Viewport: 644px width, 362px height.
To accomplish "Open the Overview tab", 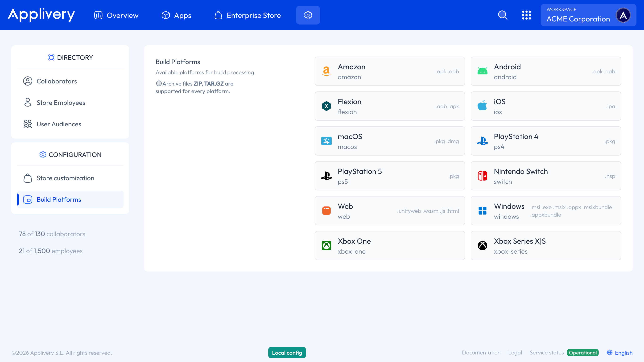I will pos(116,15).
